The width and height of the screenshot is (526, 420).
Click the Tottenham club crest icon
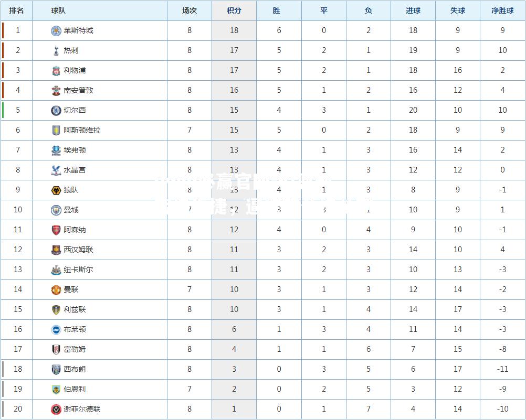coord(56,51)
